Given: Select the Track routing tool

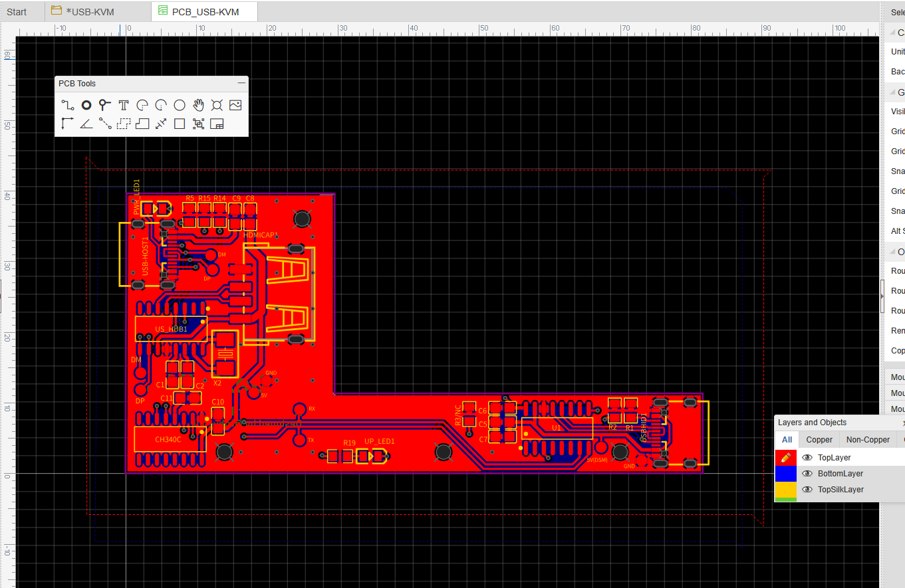Looking at the screenshot, I should (67, 105).
